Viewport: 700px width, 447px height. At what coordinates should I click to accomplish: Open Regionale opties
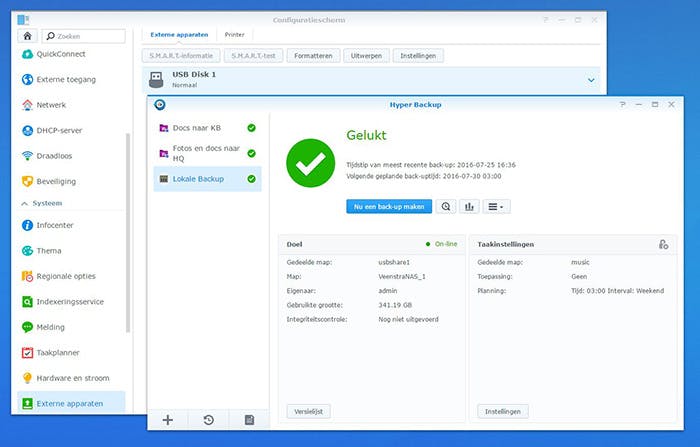coord(58,276)
